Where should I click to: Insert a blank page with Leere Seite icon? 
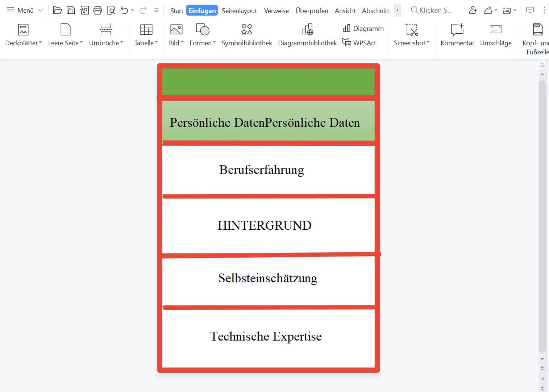point(65,30)
